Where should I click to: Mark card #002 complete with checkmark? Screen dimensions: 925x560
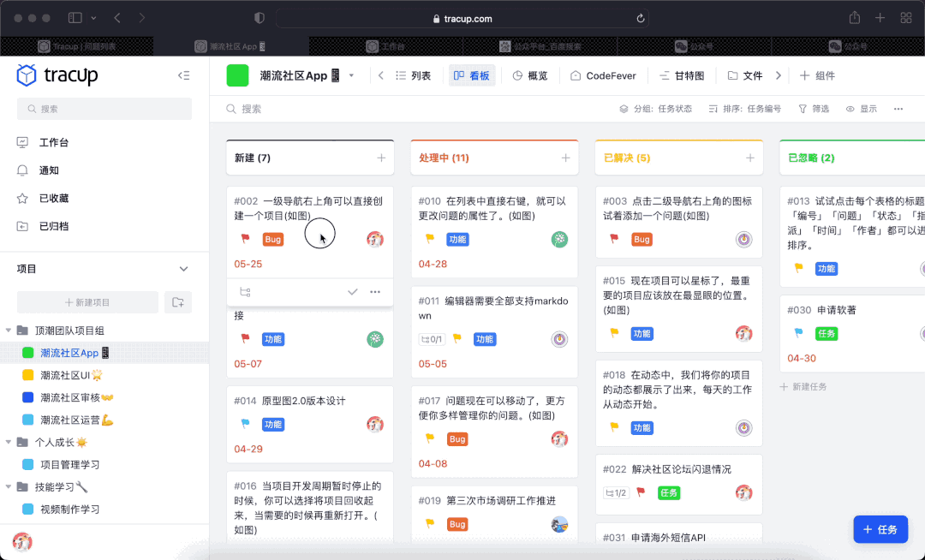pos(352,292)
